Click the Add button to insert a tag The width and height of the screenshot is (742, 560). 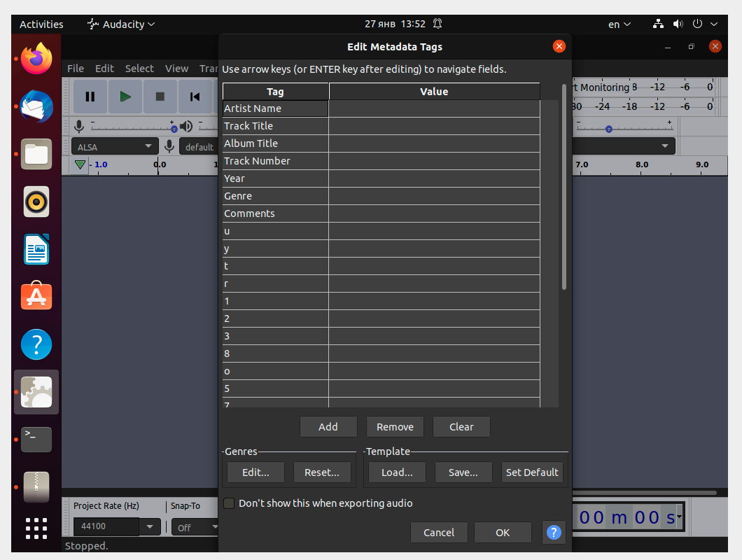click(x=328, y=426)
